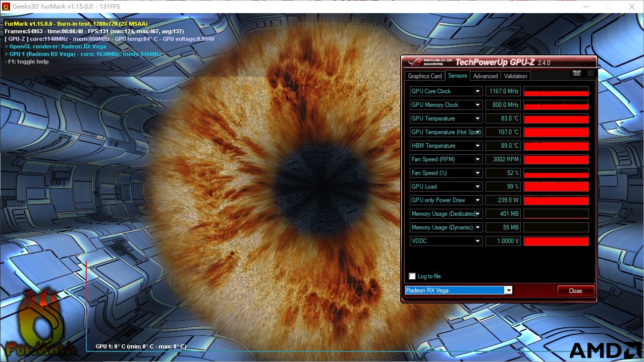The width and height of the screenshot is (644, 362).
Task: Open the GPU Load sensor dropdown
Action: (x=478, y=187)
